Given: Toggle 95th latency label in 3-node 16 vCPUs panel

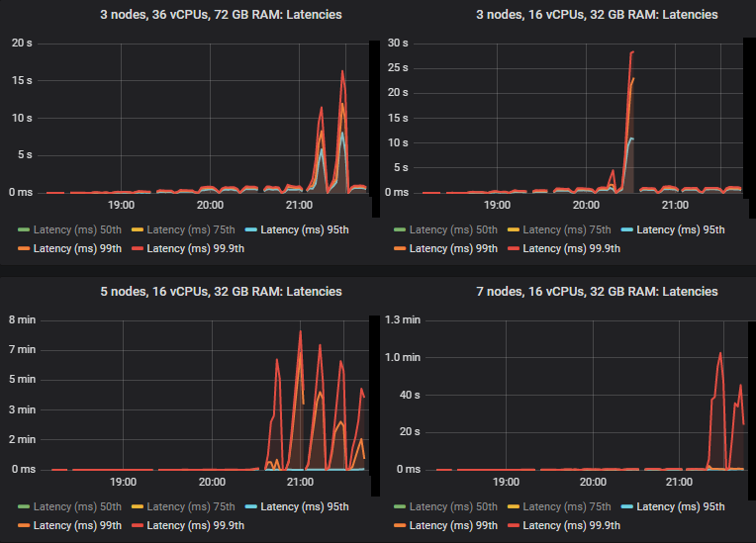Looking at the screenshot, I should [x=680, y=229].
